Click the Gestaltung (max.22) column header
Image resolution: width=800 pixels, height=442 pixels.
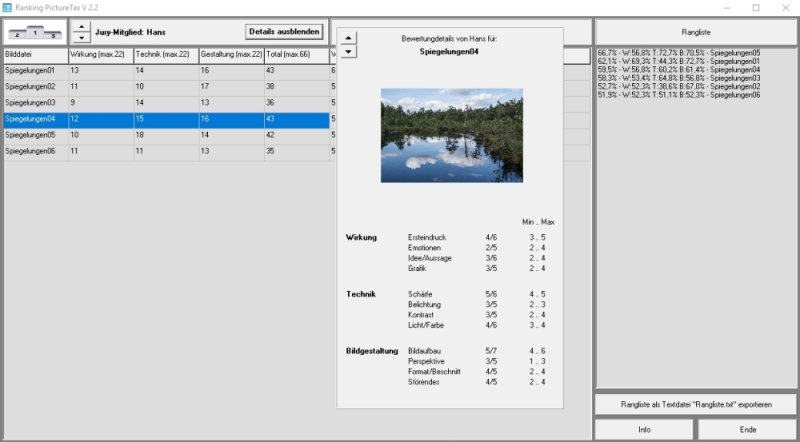(231, 55)
